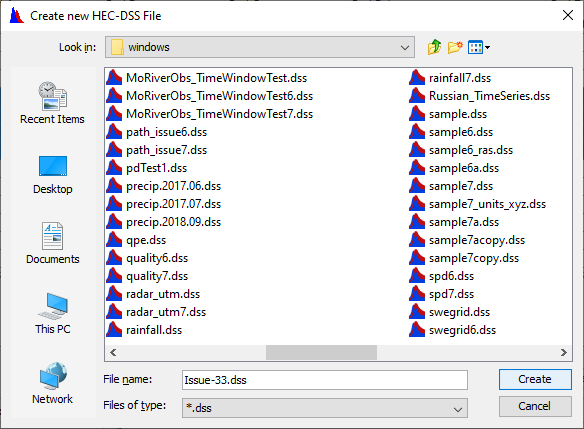Create a new folder
Image resolution: width=584 pixels, height=429 pixels.
pos(455,47)
